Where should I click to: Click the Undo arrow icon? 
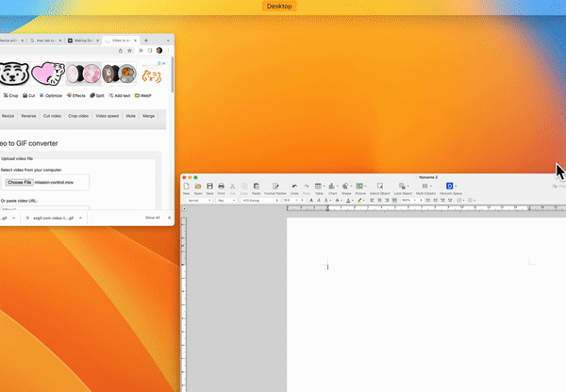pos(294,186)
